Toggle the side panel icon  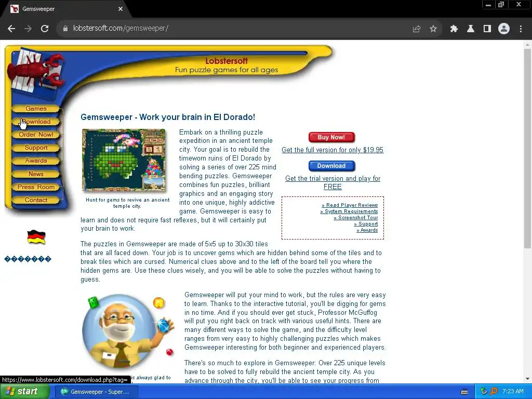(487, 29)
